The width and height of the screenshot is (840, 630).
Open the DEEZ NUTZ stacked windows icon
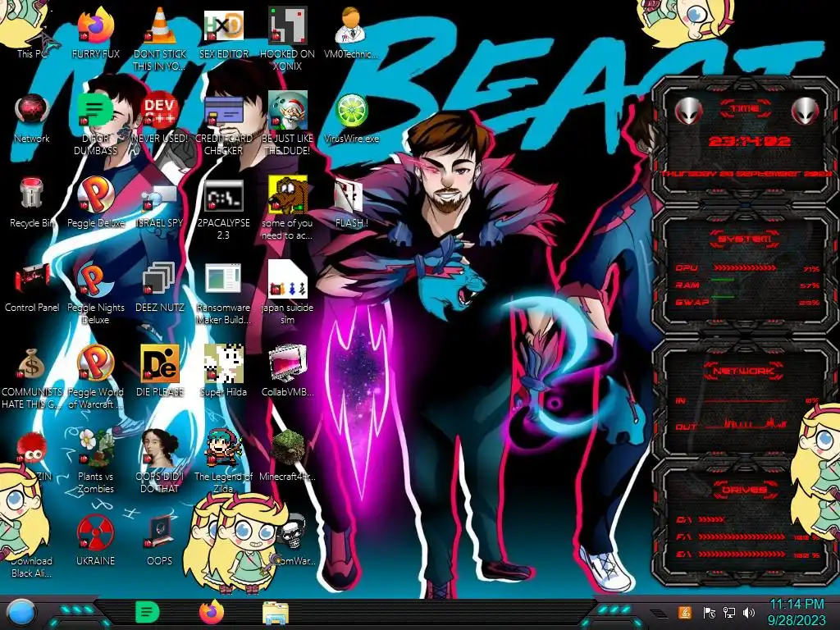coord(160,287)
